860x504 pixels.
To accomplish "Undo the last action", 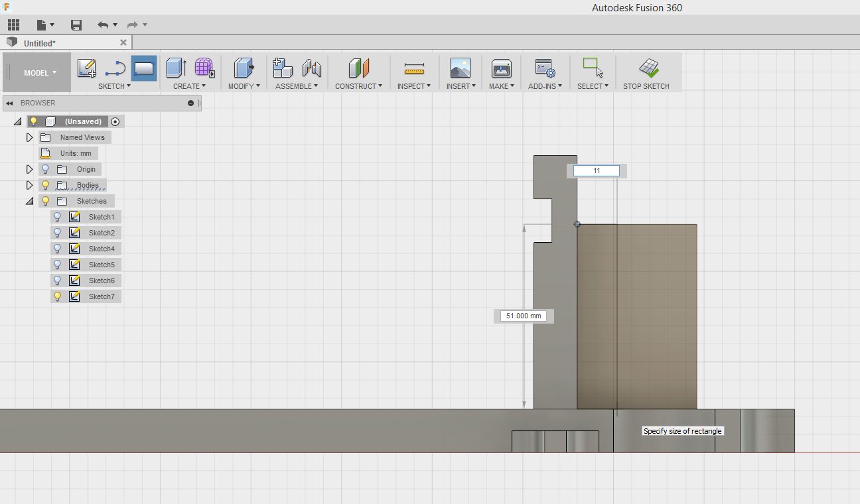I will pos(103,25).
